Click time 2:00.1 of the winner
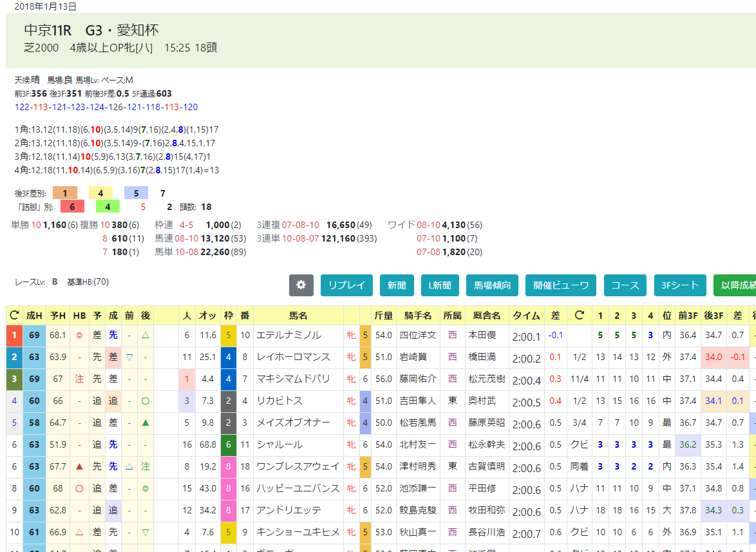This screenshot has height=552, width=756. [527, 336]
